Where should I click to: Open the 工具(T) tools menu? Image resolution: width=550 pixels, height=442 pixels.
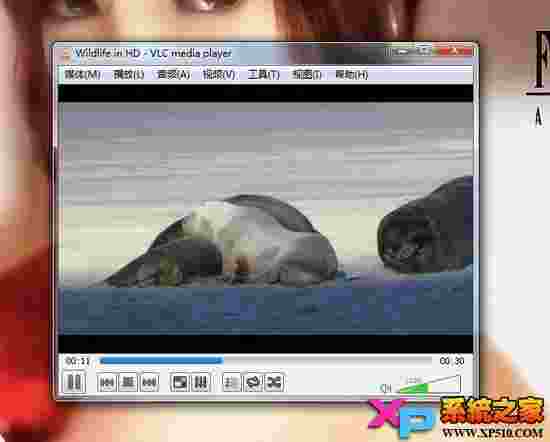[263, 74]
